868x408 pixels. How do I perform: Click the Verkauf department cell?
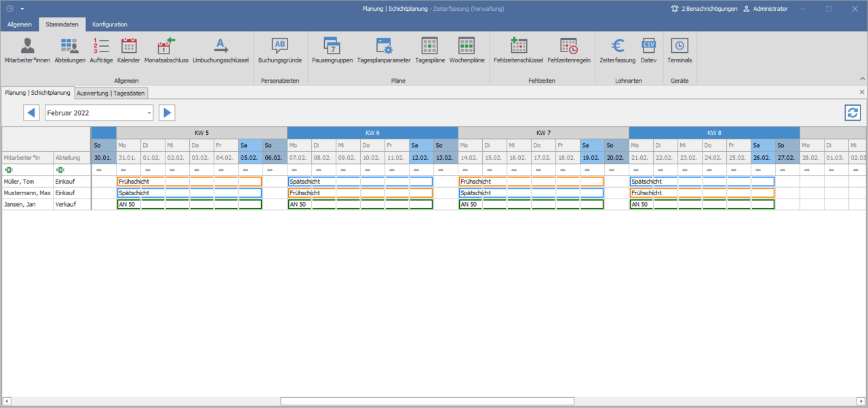click(72, 205)
